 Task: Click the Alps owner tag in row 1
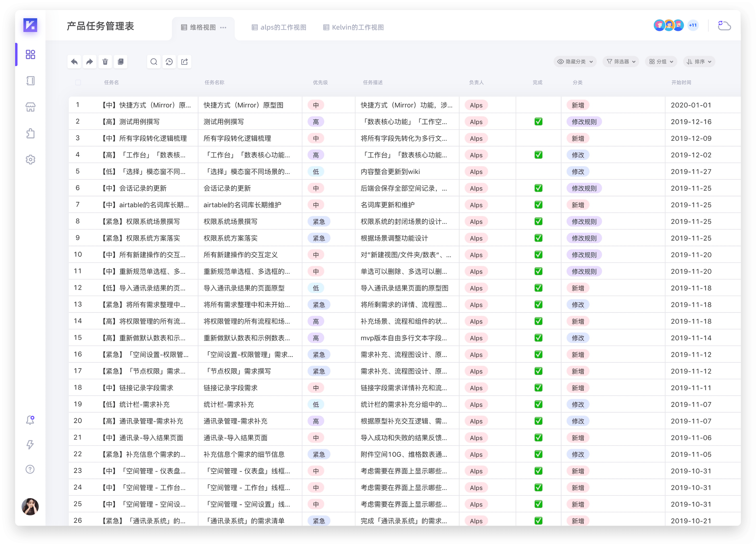(476, 105)
